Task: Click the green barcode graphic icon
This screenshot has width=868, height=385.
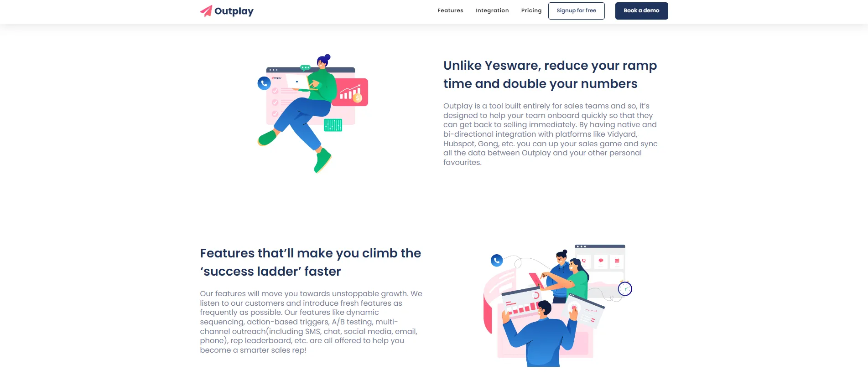Action: click(333, 125)
